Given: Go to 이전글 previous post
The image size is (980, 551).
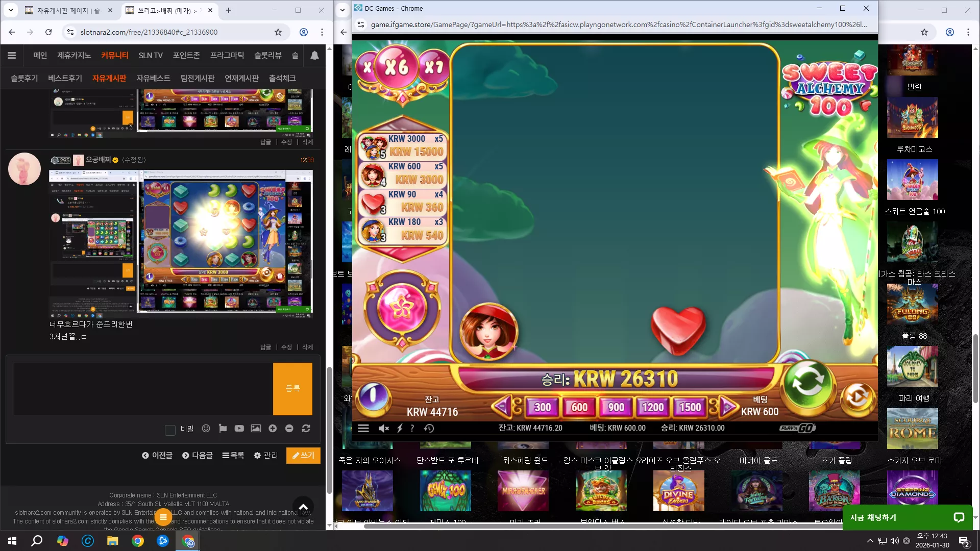Looking at the screenshot, I should [x=157, y=455].
